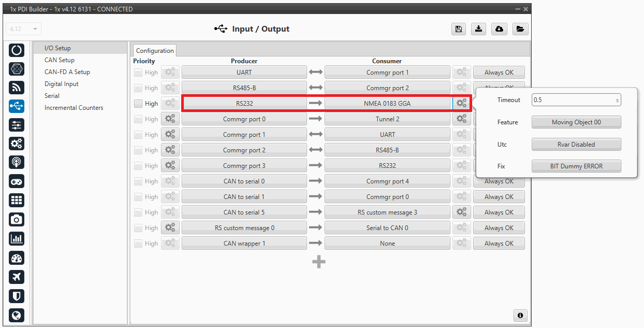Toggle High priority checkbox for CAN to serial 5 row
644x328 pixels.
pos(138,212)
